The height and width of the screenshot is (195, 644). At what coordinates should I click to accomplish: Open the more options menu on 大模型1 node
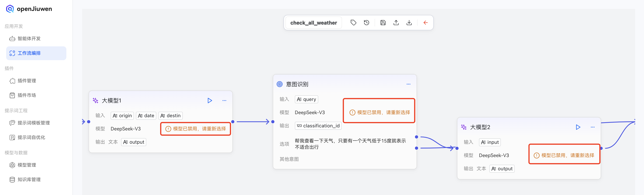tap(224, 100)
